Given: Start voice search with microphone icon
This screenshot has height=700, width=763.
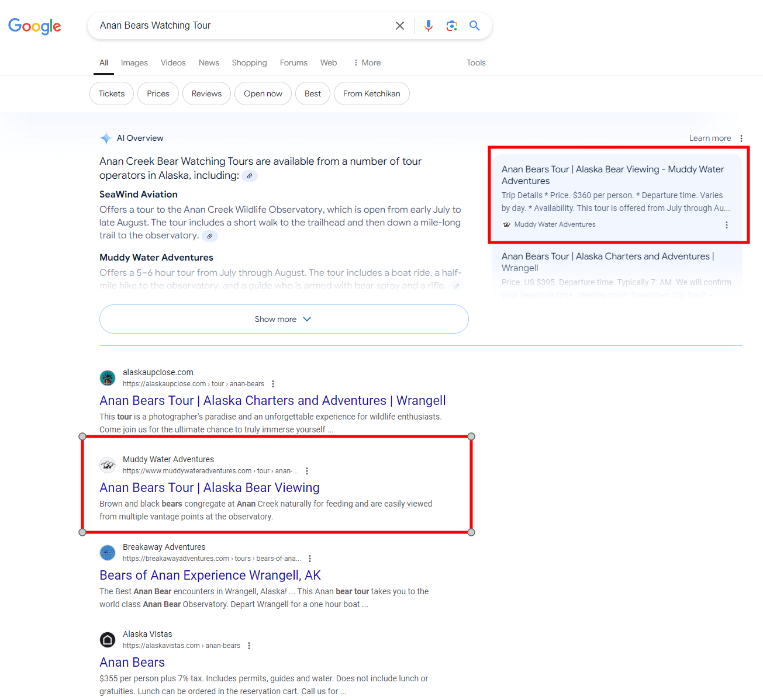Looking at the screenshot, I should tap(429, 26).
